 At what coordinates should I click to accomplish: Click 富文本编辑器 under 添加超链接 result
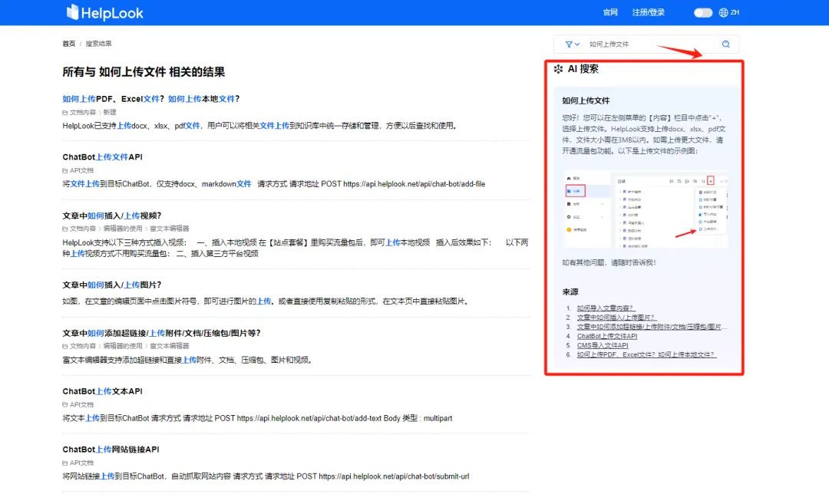169,346
